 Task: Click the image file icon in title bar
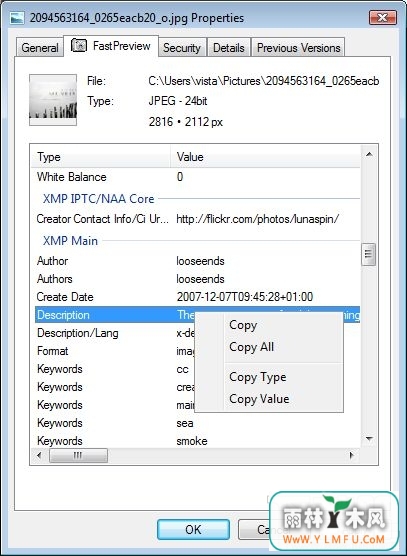(x=17, y=18)
